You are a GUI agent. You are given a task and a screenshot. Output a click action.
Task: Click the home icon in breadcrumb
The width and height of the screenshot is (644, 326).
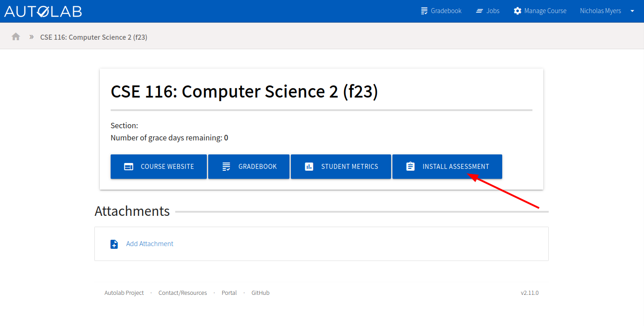tap(16, 37)
